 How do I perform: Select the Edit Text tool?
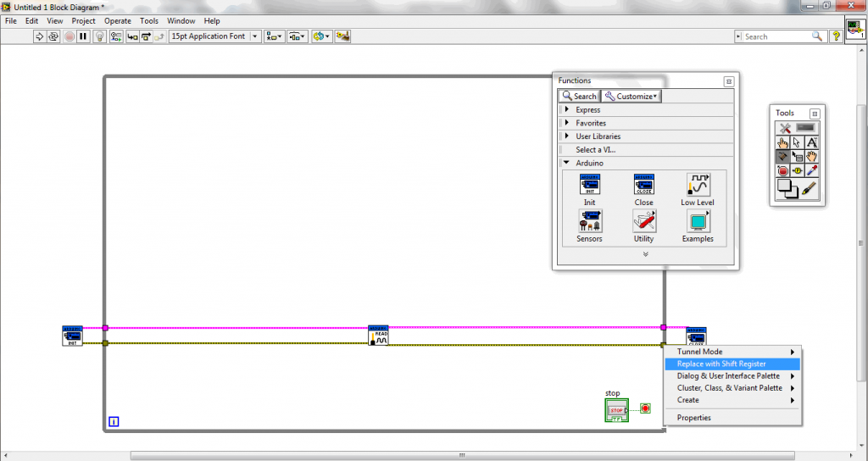[811, 142]
